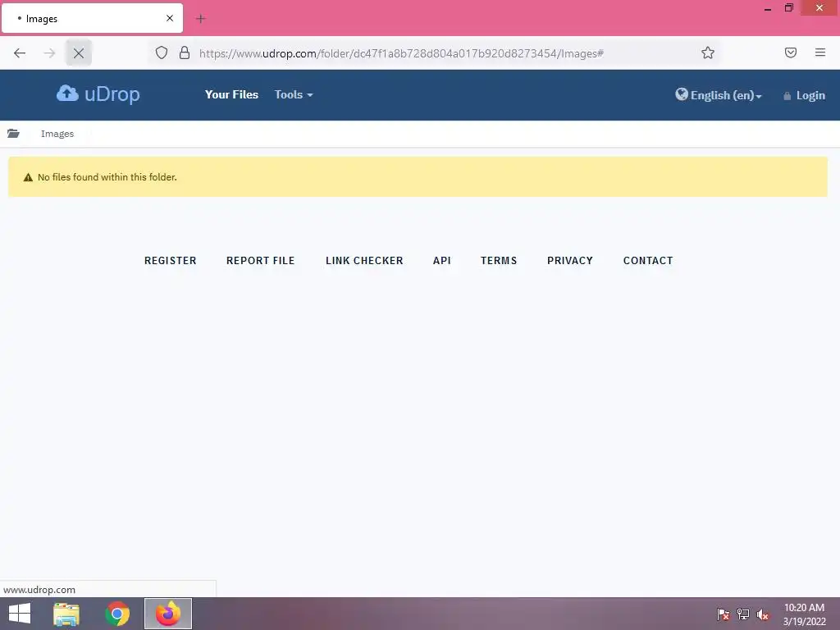This screenshot has height=630, width=840.
Task: Click the Save to Pocket icon
Action: (791, 52)
